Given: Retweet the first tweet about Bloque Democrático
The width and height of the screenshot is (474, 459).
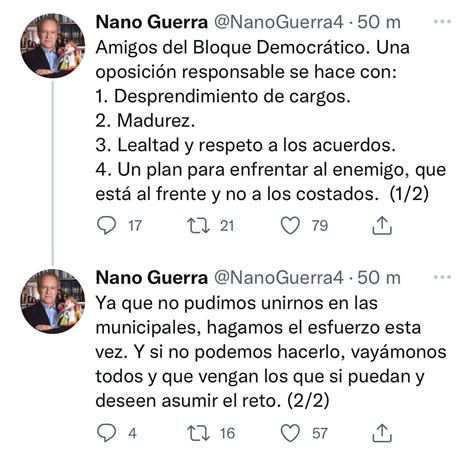Looking at the screenshot, I should (x=198, y=225).
